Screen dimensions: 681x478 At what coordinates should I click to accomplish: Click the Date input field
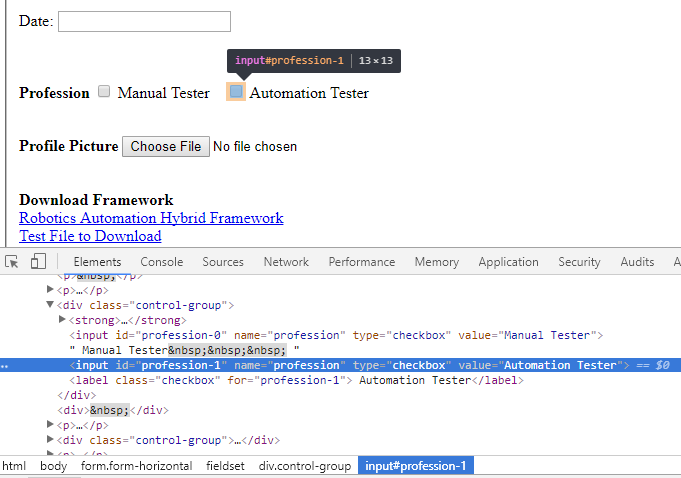point(144,21)
